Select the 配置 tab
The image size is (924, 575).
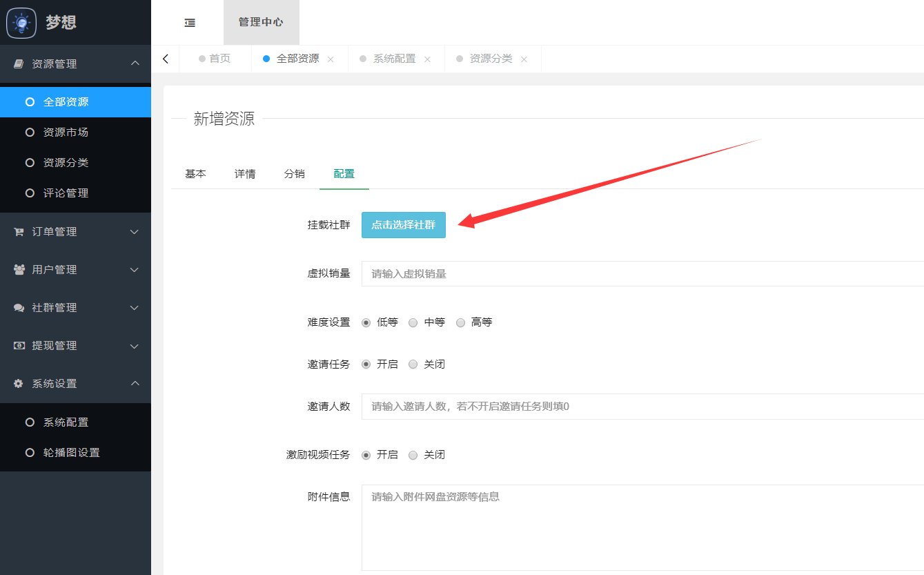344,174
